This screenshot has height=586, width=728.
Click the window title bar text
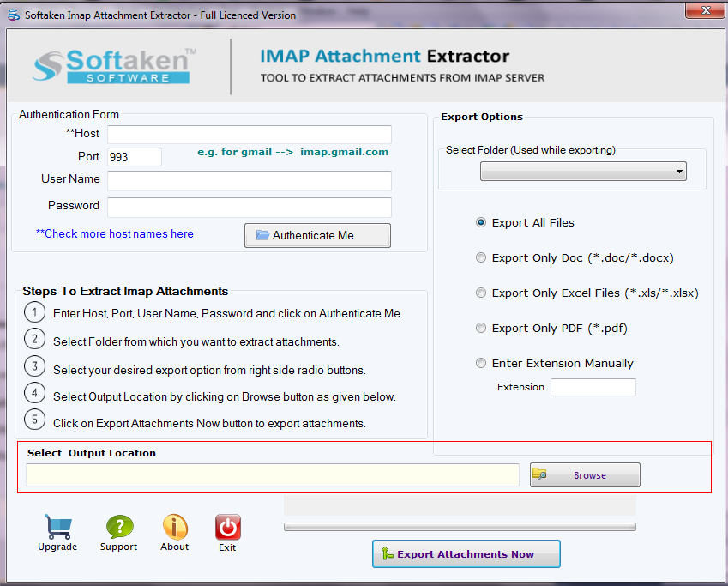(x=160, y=15)
